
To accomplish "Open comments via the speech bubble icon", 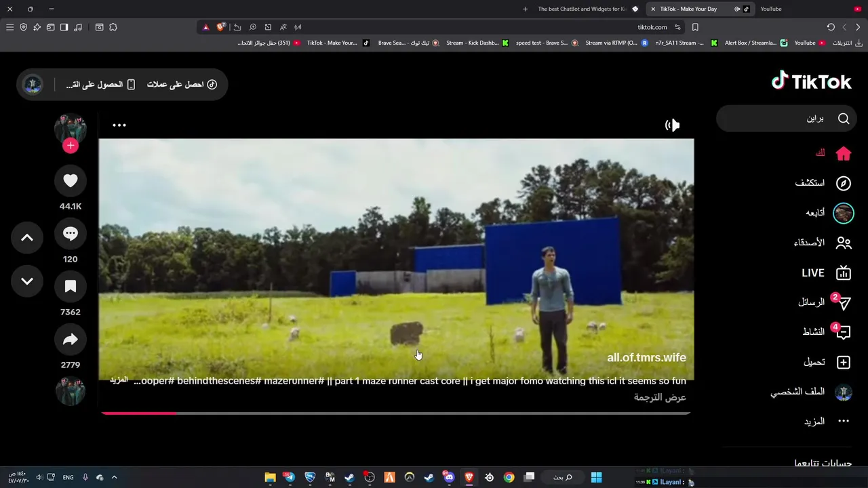I will 71,234.
